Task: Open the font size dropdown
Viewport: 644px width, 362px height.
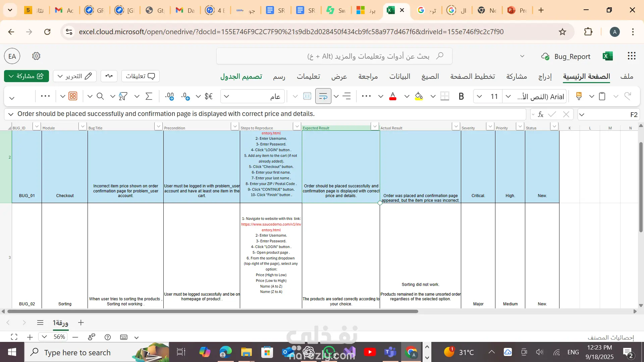Action: click(x=479, y=97)
